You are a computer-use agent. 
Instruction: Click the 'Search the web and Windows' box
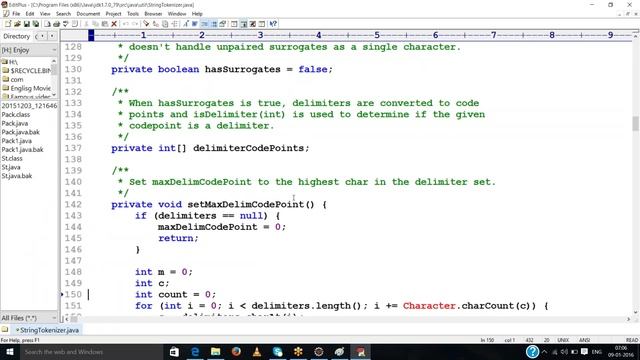click(92, 352)
